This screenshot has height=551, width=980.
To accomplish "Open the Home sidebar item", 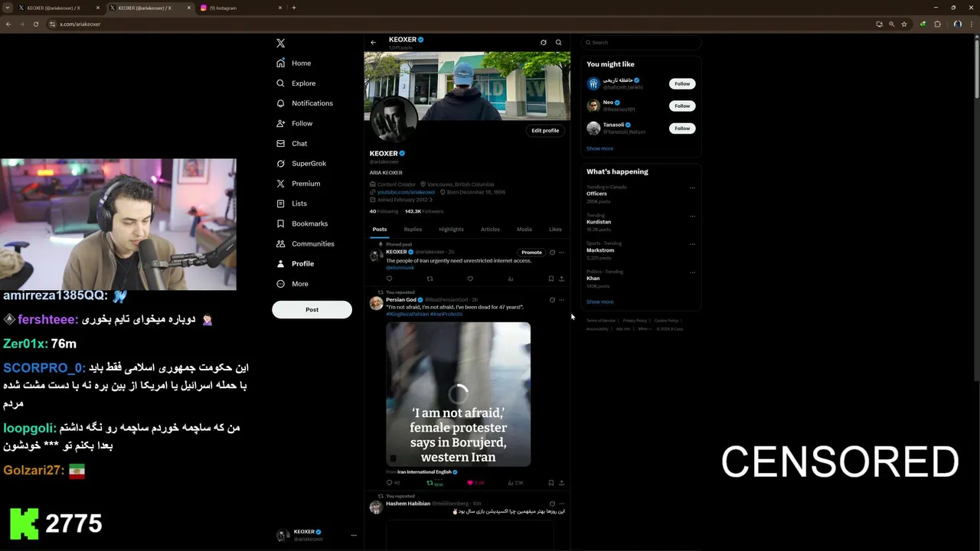I will [x=294, y=64].
